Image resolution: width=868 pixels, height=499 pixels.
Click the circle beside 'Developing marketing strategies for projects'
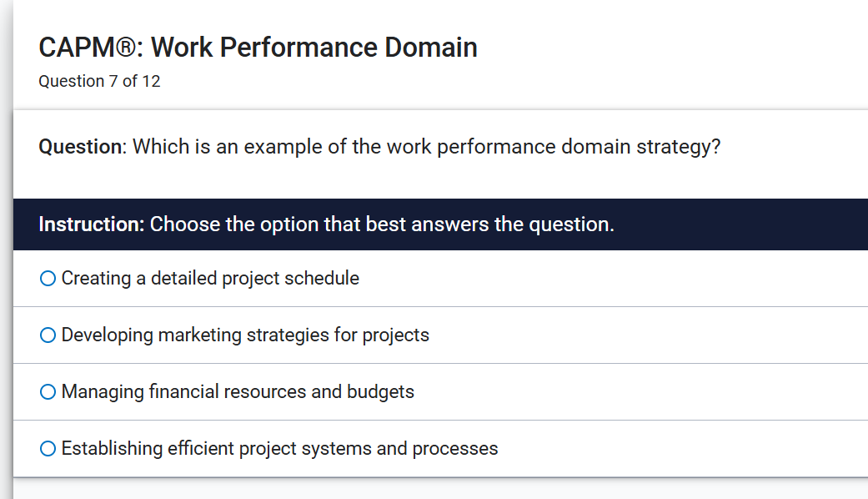(x=47, y=335)
